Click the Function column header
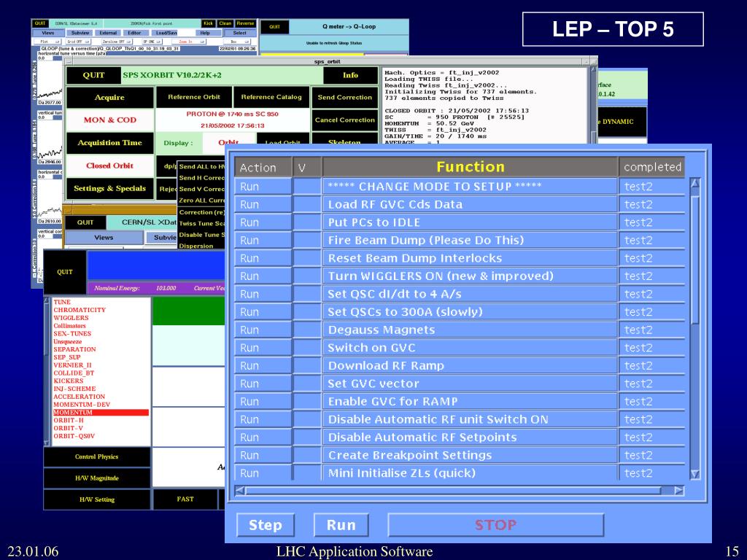 (471, 167)
